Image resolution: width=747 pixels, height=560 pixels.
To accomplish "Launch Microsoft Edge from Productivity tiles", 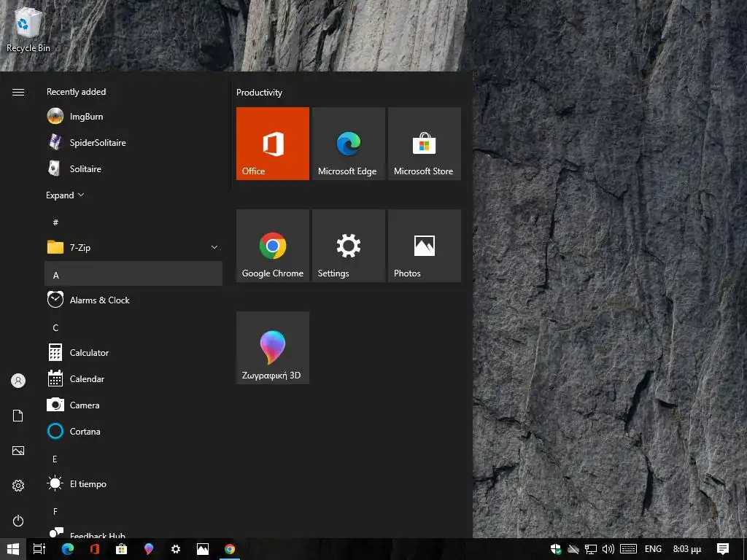I will (348, 144).
